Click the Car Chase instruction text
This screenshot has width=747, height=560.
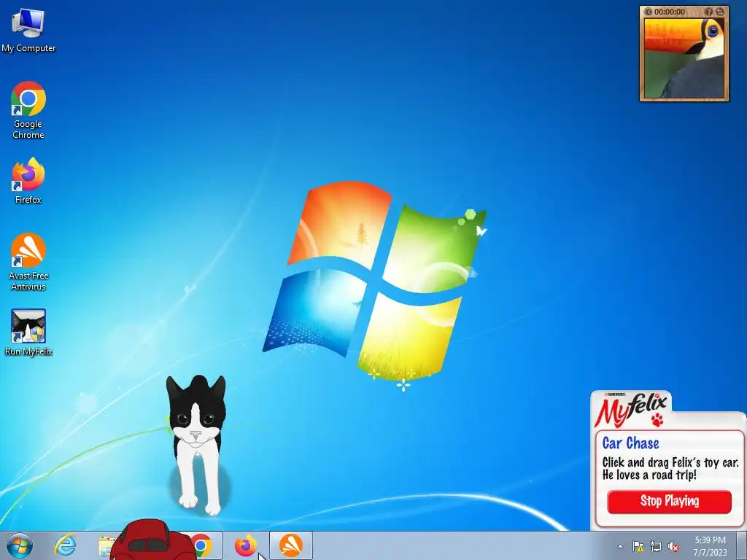click(x=670, y=469)
